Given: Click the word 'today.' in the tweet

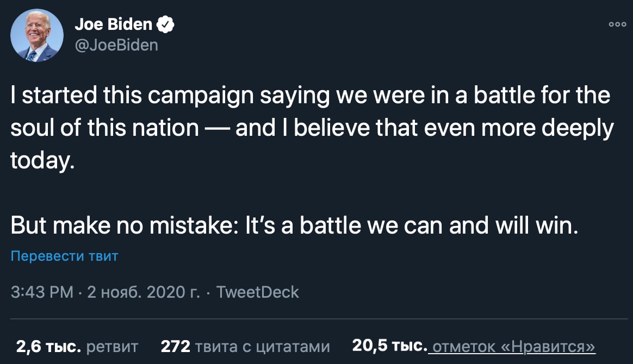Looking at the screenshot, I should coord(41,160).
